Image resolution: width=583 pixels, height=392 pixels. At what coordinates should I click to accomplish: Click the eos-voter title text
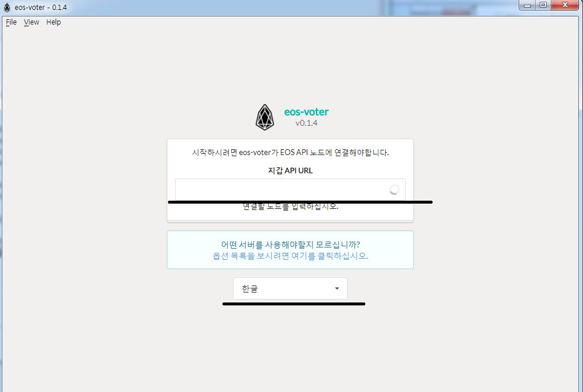tap(306, 112)
